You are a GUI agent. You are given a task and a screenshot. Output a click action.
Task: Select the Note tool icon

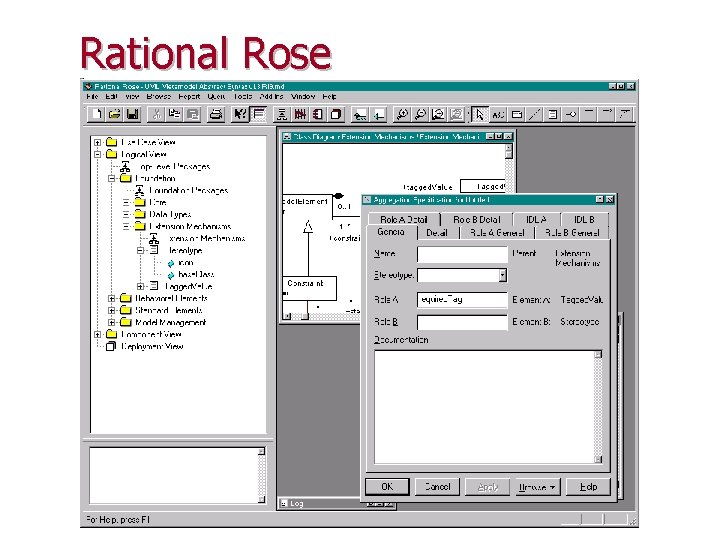point(516,114)
